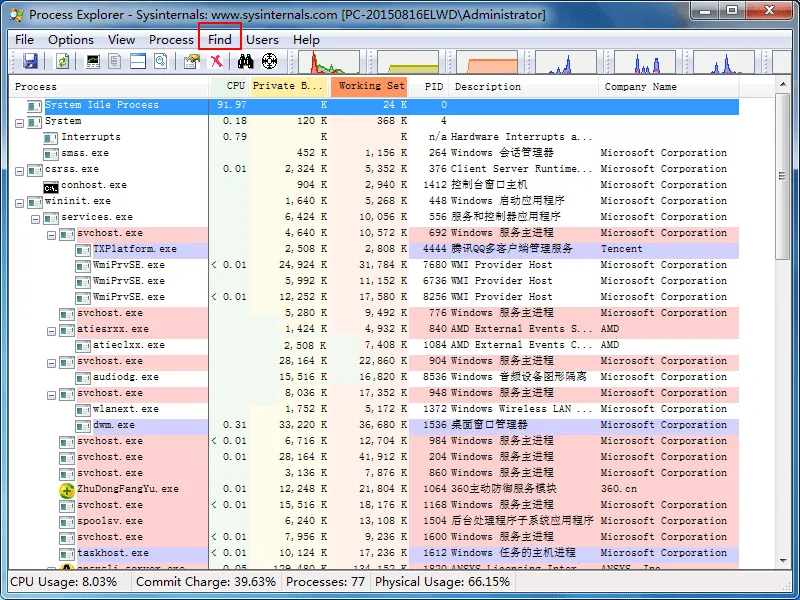
Task: Collapse svchost.exe with PID 692
Action: click(51, 235)
